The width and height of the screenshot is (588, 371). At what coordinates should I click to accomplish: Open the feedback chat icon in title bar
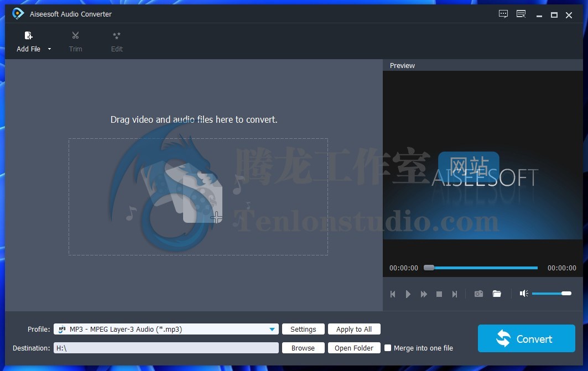click(x=503, y=14)
